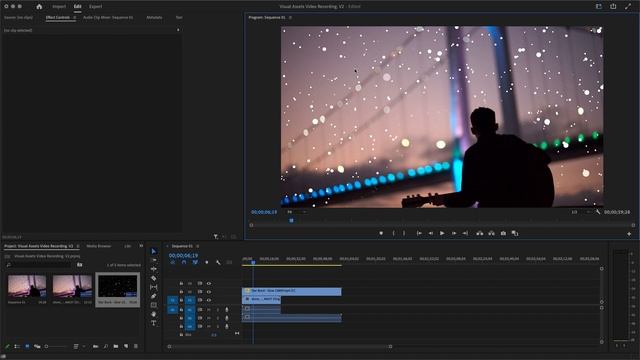Open Sort Icons menu in Project panel
640x360 pixels.
(76, 347)
